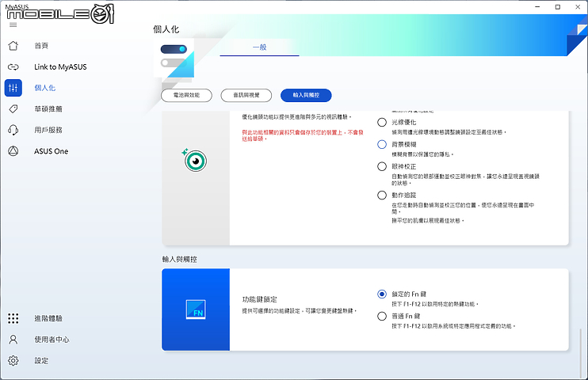Click the 個人化 page title
588x380 pixels.
click(166, 29)
